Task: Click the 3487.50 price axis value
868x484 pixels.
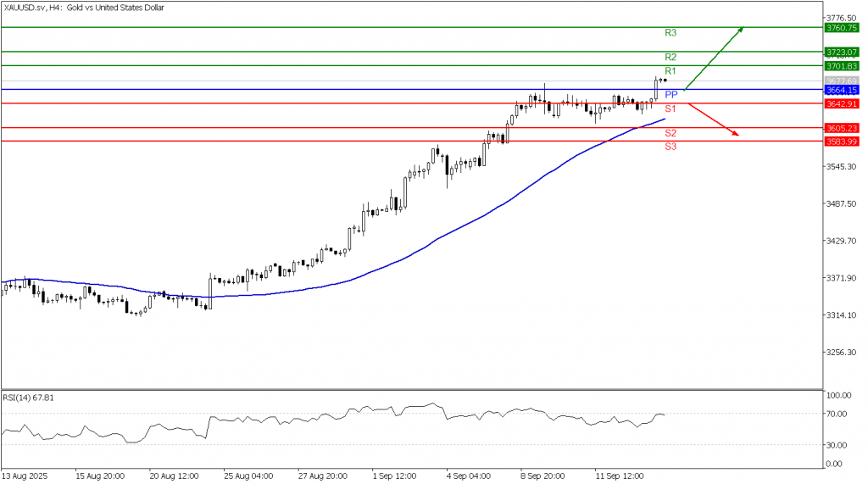Action: [x=841, y=203]
